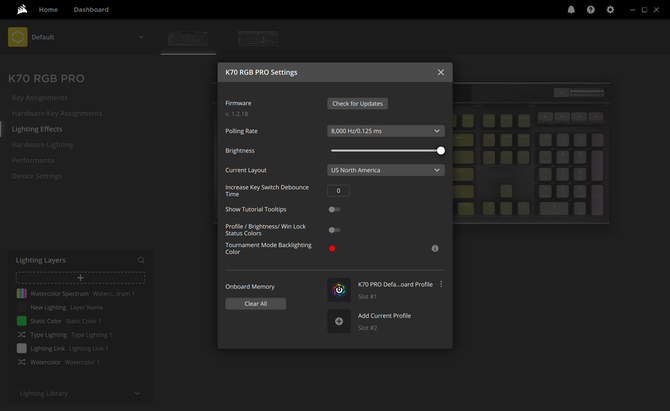Open Performance section
Viewport: 670px width, 411px height.
pyautogui.click(x=33, y=160)
